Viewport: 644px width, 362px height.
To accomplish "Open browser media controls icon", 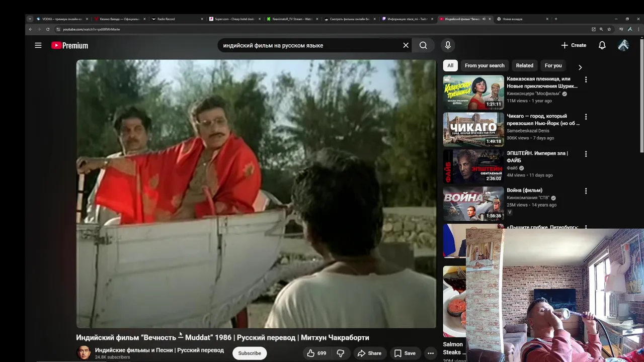I will pos(621,29).
